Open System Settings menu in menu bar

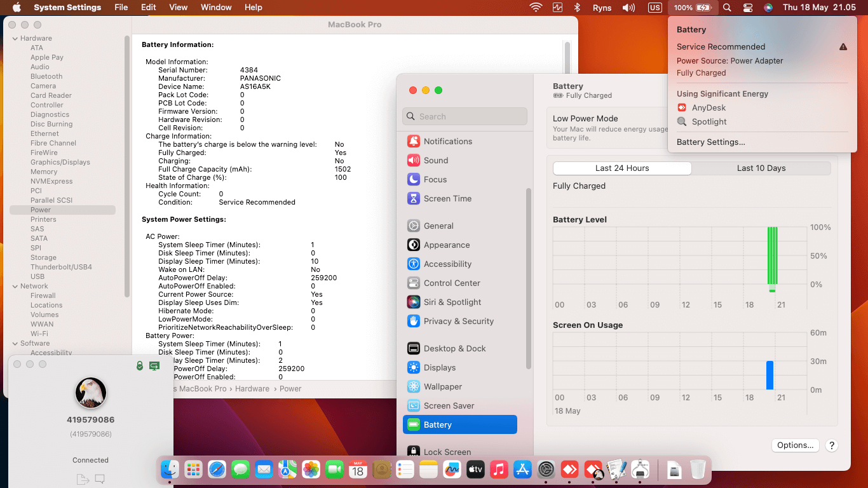click(67, 8)
